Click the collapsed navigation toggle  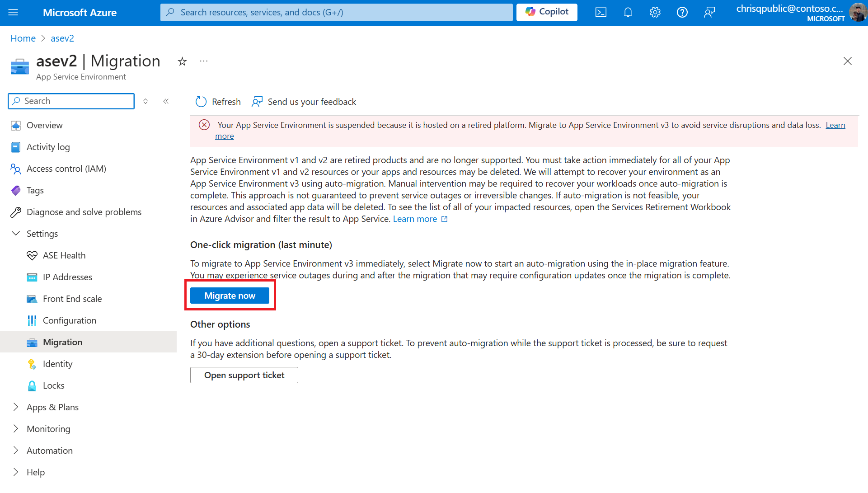point(13,12)
